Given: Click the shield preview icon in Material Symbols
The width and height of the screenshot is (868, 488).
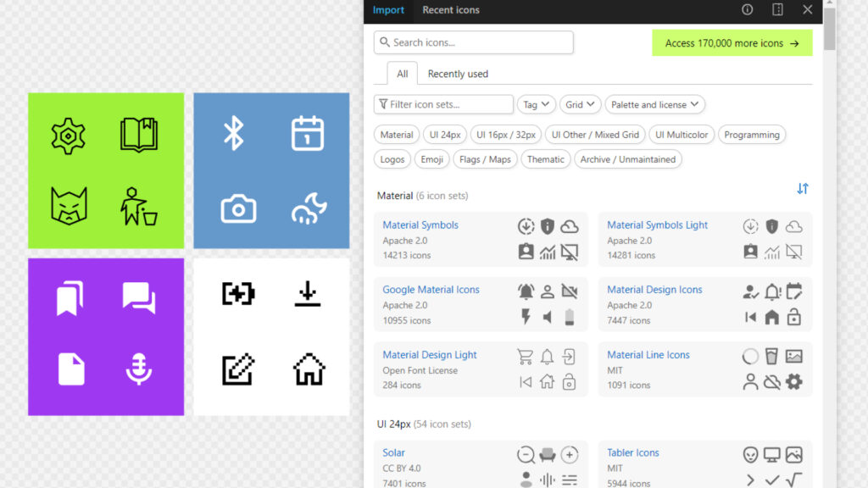Looking at the screenshot, I should pyautogui.click(x=548, y=226).
